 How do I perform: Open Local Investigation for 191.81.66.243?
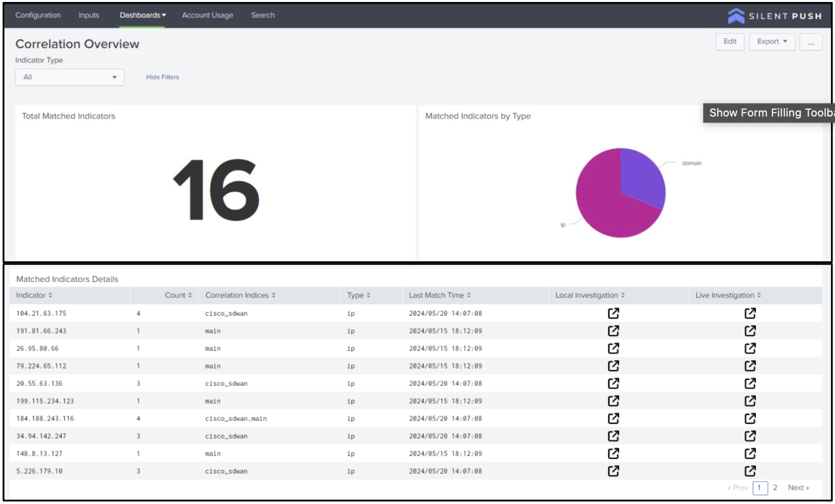click(x=613, y=331)
